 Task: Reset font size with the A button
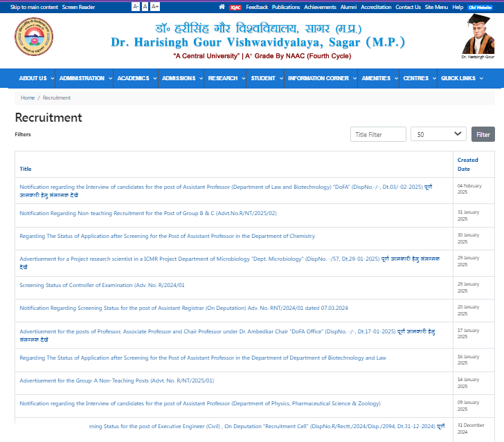(x=145, y=7)
